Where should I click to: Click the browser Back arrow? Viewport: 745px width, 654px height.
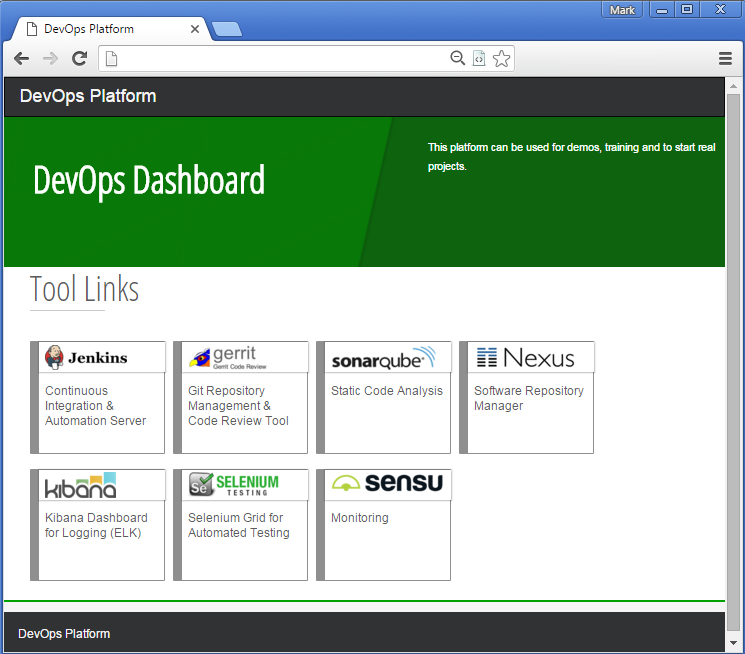pyautogui.click(x=21, y=58)
